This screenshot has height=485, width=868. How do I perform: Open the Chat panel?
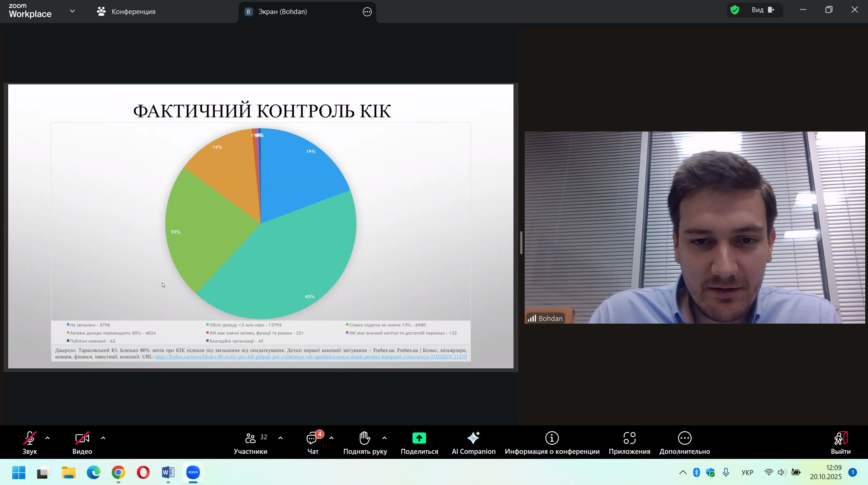pyautogui.click(x=313, y=443)
